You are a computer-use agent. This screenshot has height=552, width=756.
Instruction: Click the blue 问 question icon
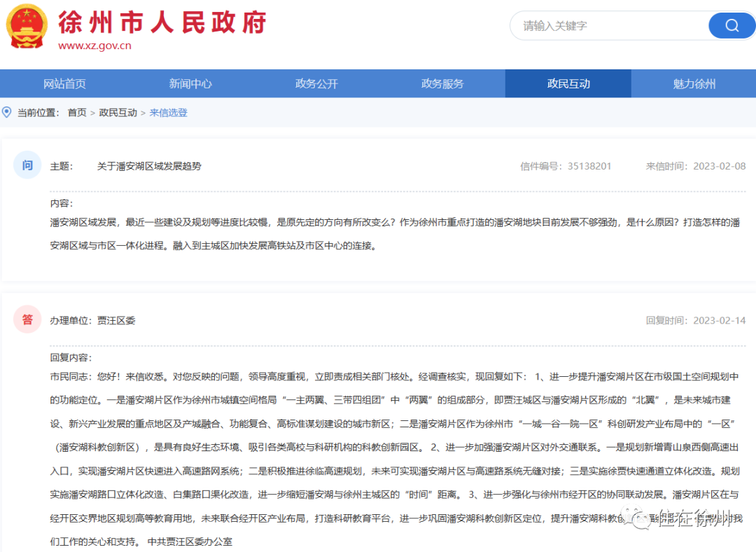click(27, 165)
